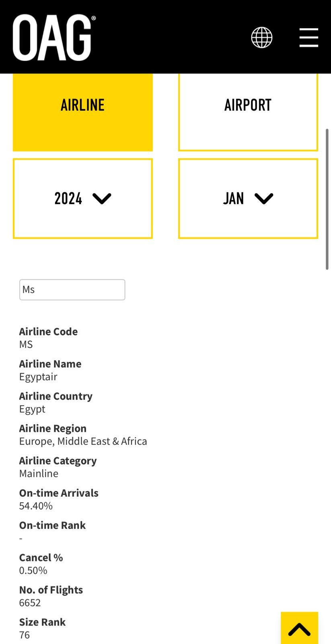Image resolution: width=331 pixels, height=644 pixels.
Task: Switch to the AIRLINE tab
Action: click(x=83, y=105)
